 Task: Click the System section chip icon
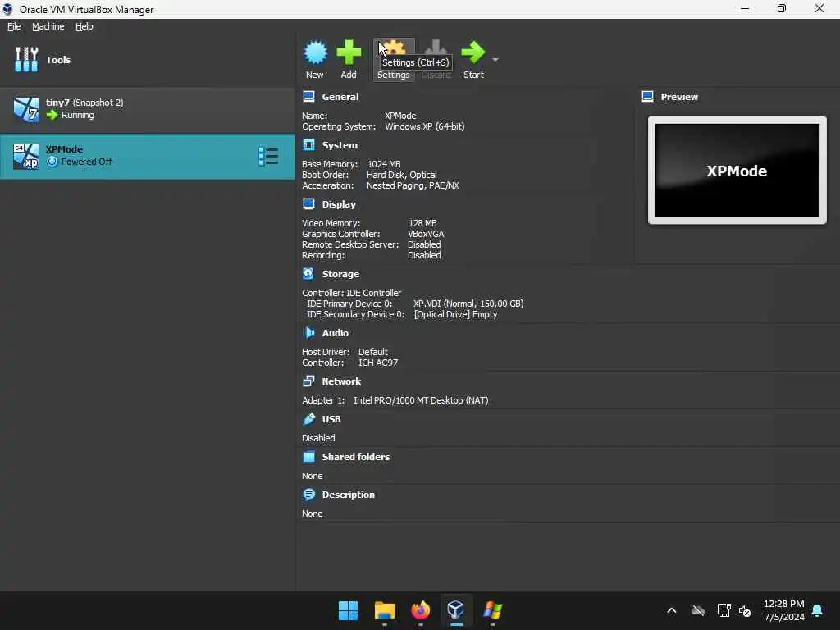308,144
